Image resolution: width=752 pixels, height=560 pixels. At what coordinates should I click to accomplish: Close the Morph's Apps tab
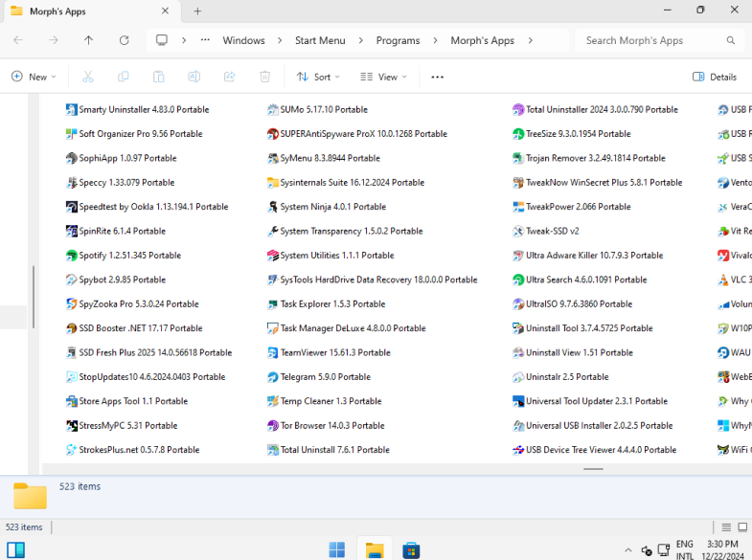point(165,11)
